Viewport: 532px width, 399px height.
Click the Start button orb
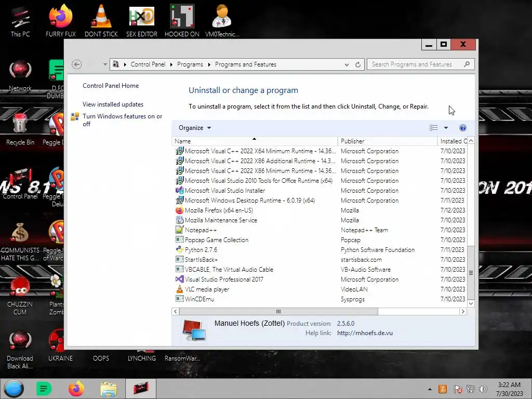(14, 389)
